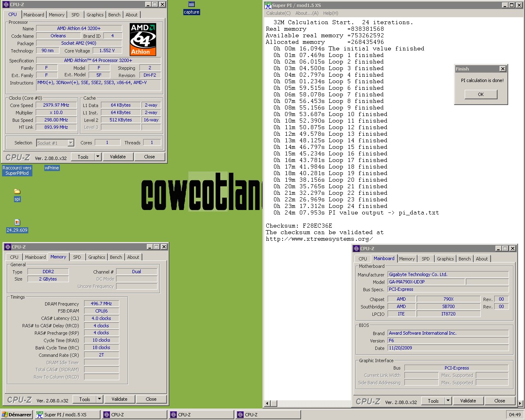525x420 pixels.
Task: Select SPD tab in Memory CPU-Z window
Action: [77, 257]
